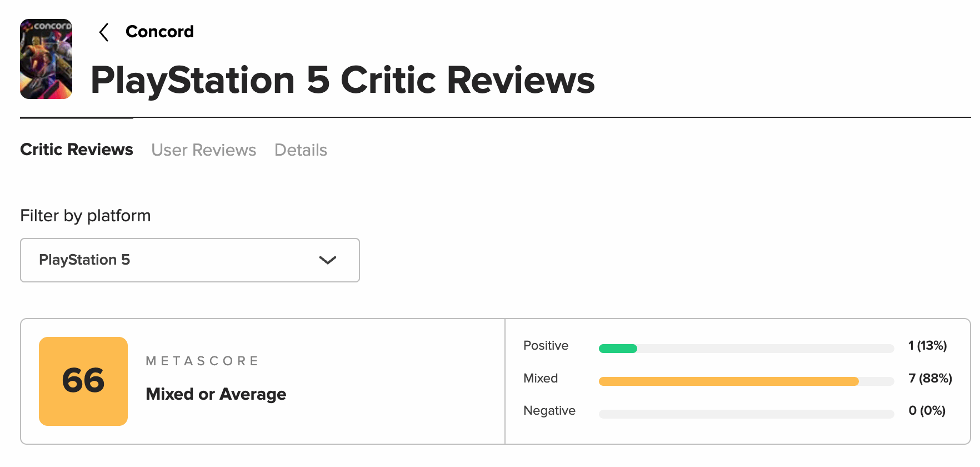This screenshot has height=467, width=980.
Task: Click the 7 (88%) mixed count
Action: click(930, 379)
